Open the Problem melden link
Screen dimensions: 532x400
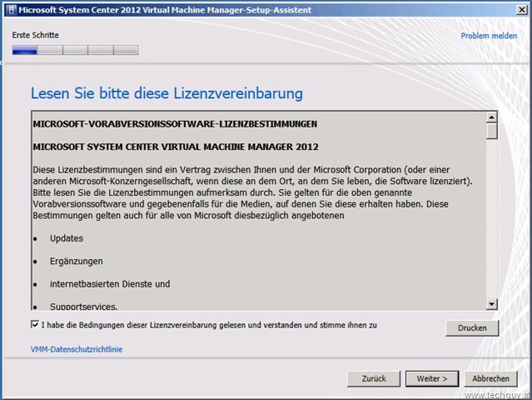point(489,36)
